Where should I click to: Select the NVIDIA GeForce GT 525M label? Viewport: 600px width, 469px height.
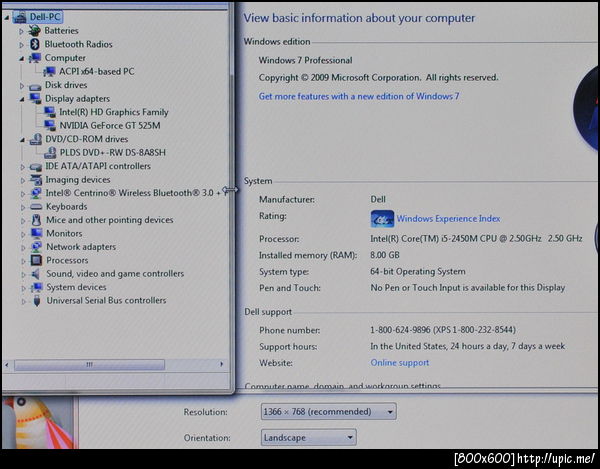tap(110, 125)
